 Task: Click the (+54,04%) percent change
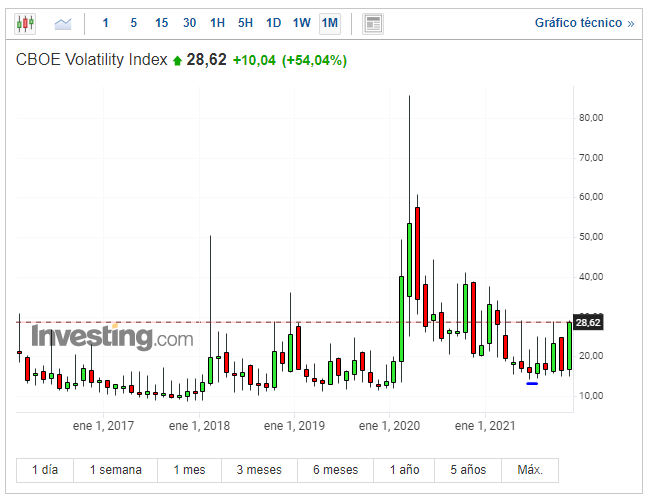tap(314, 60)
